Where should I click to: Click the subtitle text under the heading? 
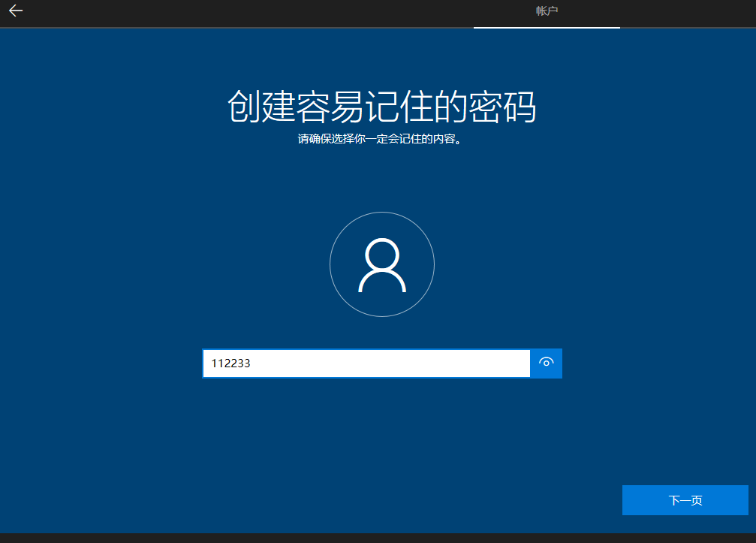click(381, 138)
